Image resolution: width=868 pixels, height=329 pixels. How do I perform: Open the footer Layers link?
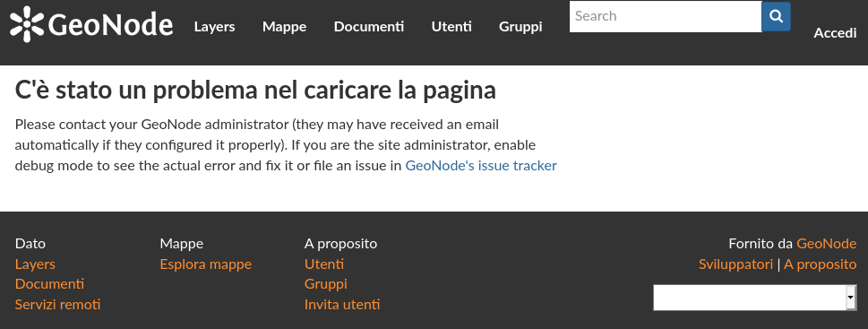click(x=35, y=264)
